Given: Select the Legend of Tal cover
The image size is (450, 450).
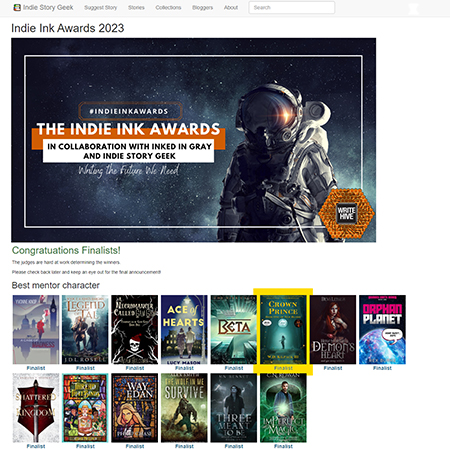Looking at the screenshot, I should [x=85, y=329].
